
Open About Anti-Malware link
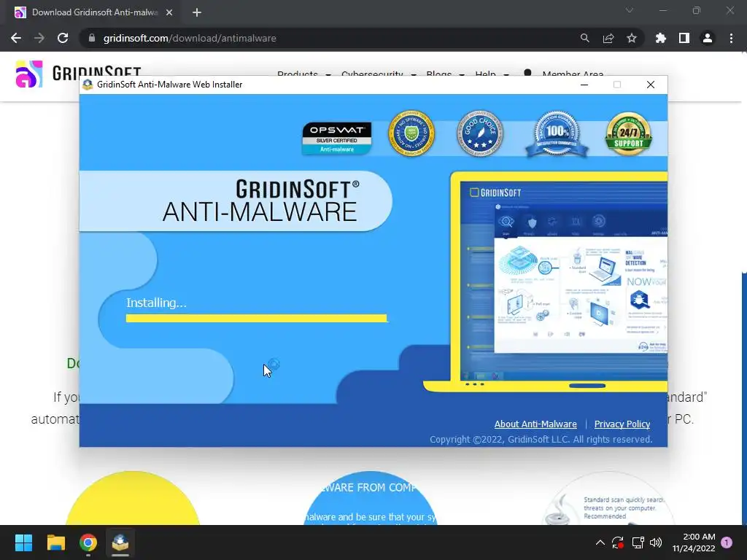535,424
